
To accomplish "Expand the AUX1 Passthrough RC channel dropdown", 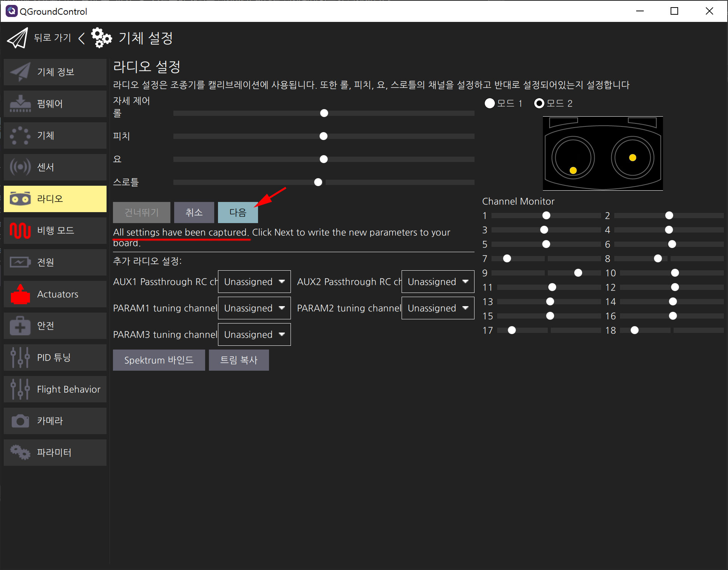I will click(254, 282).
